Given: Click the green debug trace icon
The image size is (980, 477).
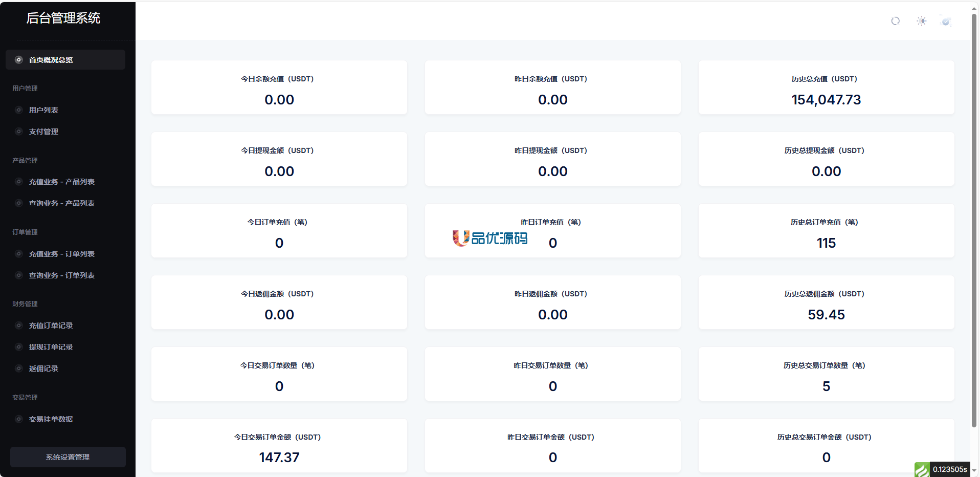Looking at the screenshot, I should coord(922,469).
